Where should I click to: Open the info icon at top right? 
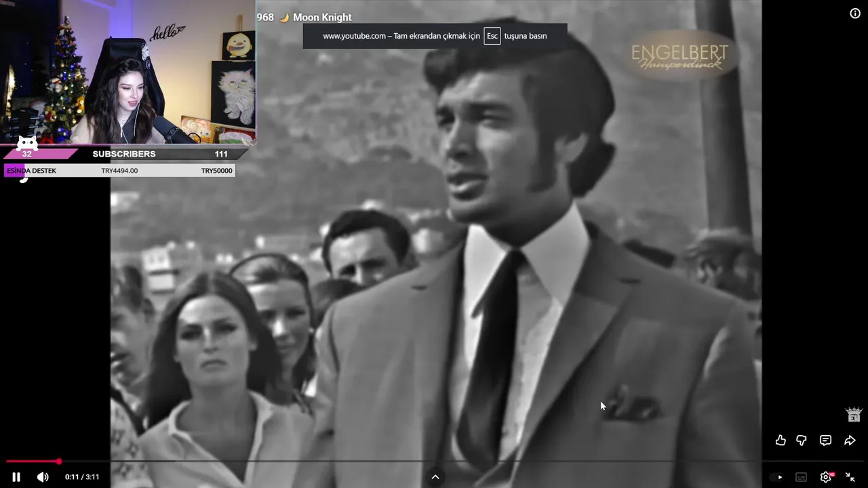point(855,14)
